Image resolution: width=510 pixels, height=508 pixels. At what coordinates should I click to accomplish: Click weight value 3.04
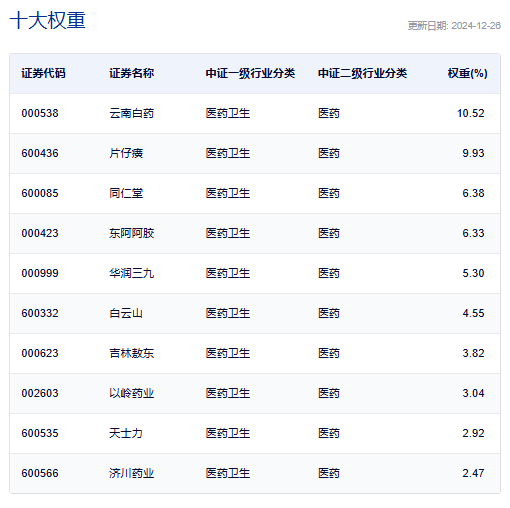point(473,393)
